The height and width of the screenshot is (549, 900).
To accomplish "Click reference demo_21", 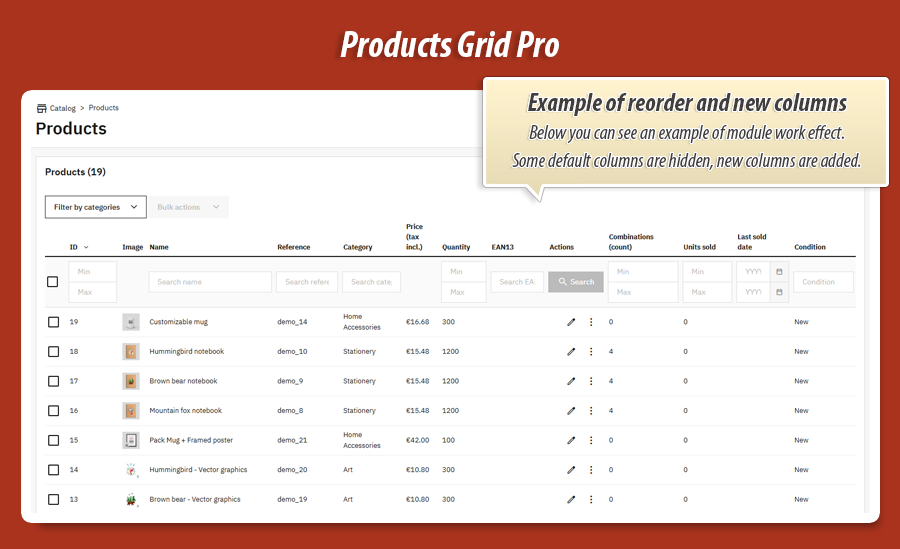I will (292, 440).
